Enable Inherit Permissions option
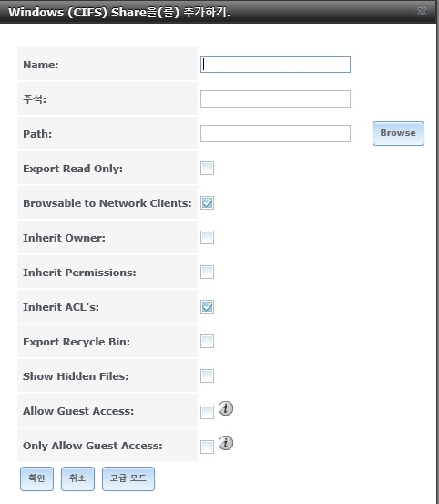The image size is (439, 504). (207, 273)
